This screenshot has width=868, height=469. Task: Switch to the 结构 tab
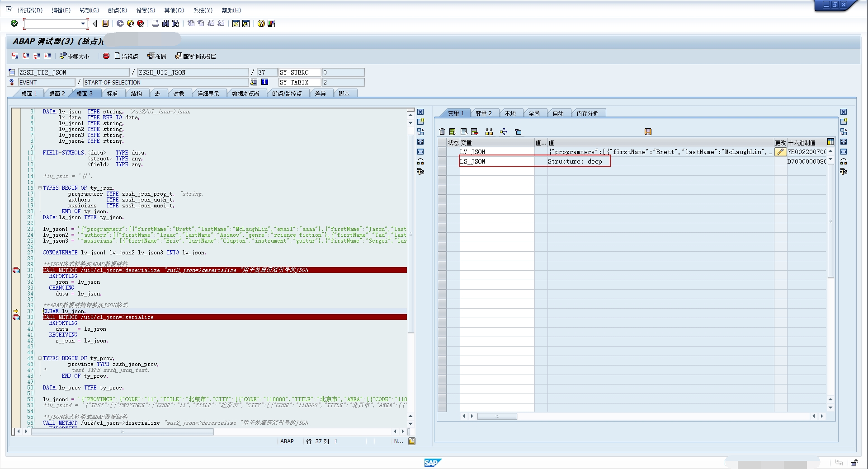click(x=136, y=94)
